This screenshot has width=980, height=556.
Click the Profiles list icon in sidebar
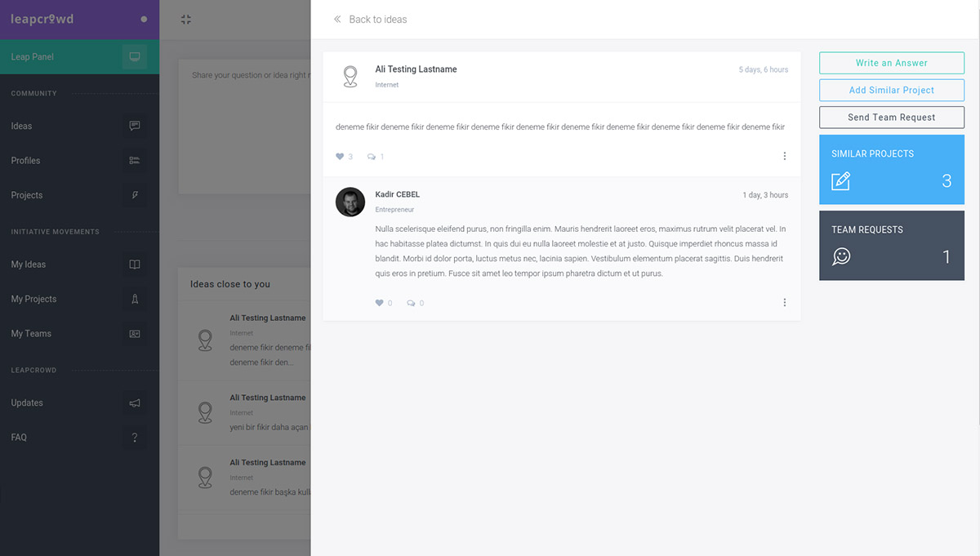(135, 161)
